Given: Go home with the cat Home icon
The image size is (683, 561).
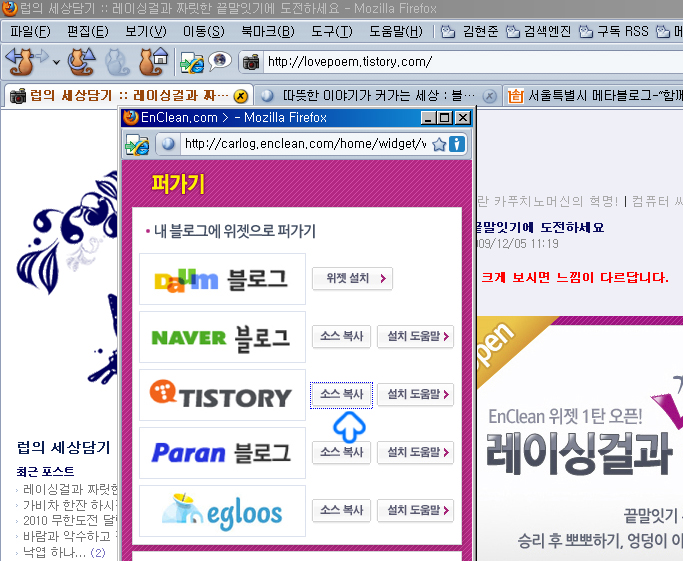Looking at the screenshot, I should 153,61.
